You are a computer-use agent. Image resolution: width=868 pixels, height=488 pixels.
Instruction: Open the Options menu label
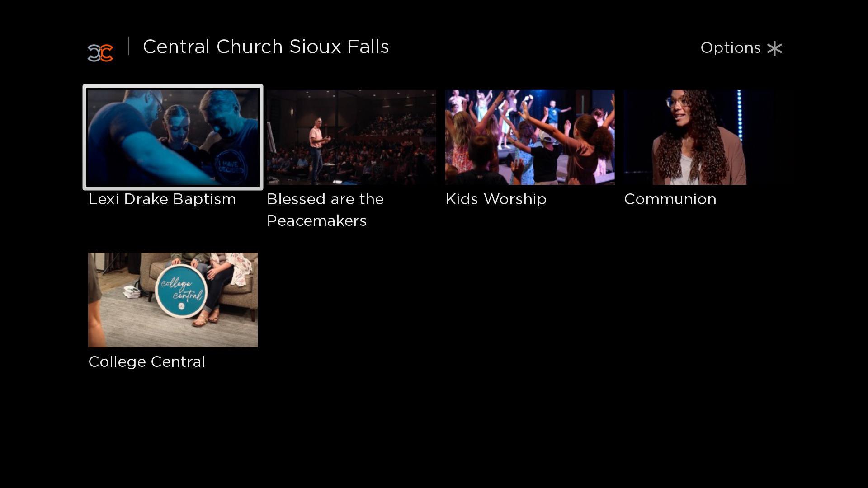731,48
